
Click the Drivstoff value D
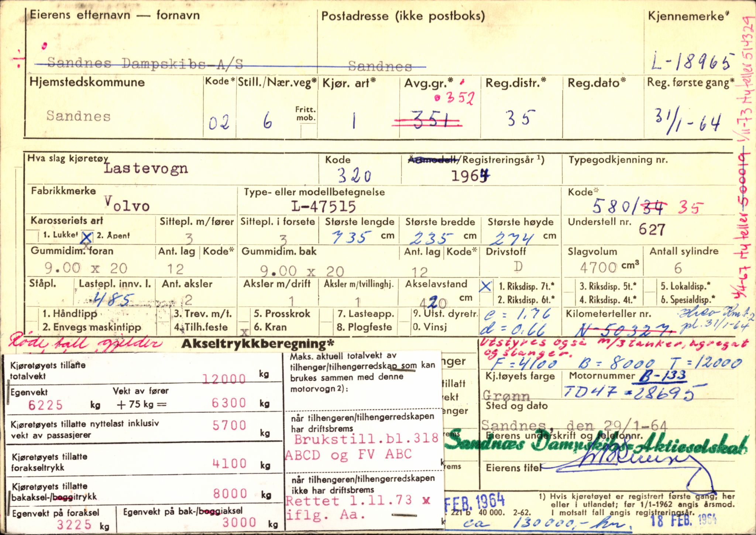[x=518, y=266]
